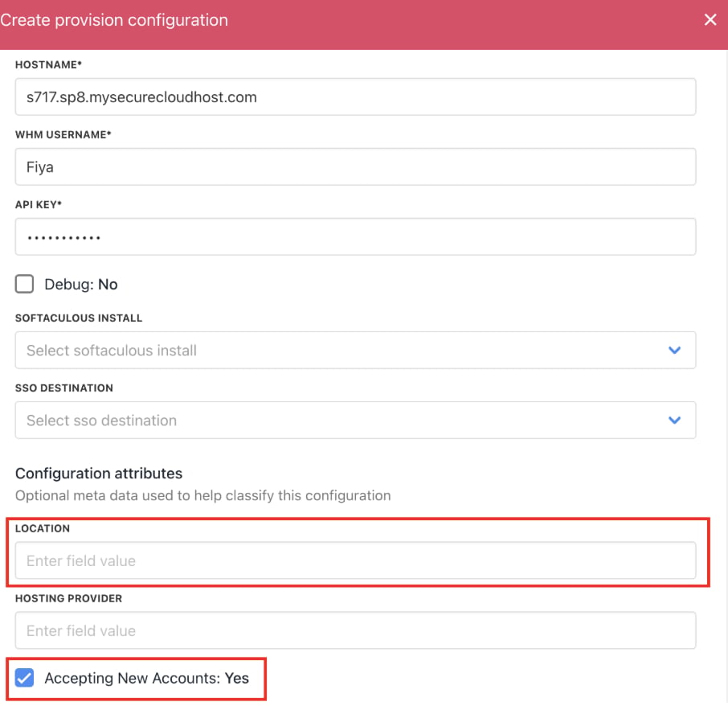
Task: Close the Create provision configuration dialog
Action: tap(710, 19)
